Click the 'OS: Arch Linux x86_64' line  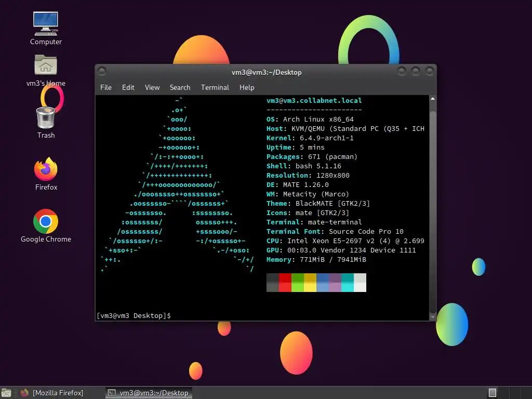pos(310,119)
